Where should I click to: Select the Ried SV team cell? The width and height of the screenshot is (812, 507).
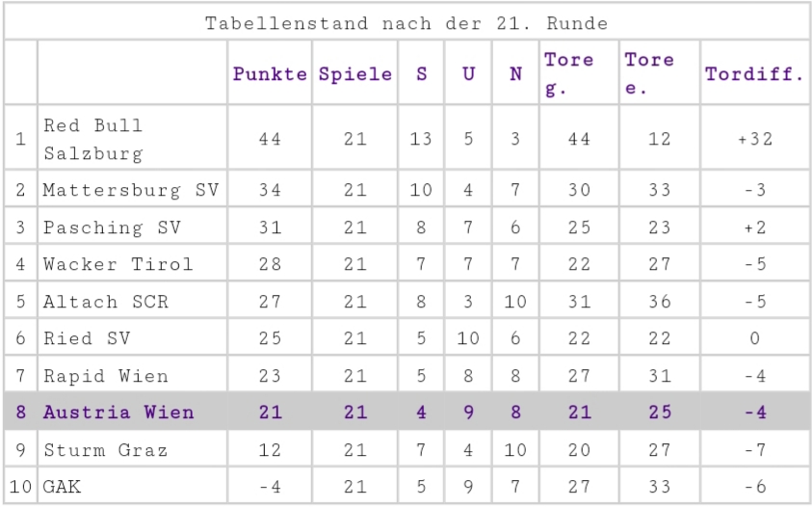coord(132,338)
